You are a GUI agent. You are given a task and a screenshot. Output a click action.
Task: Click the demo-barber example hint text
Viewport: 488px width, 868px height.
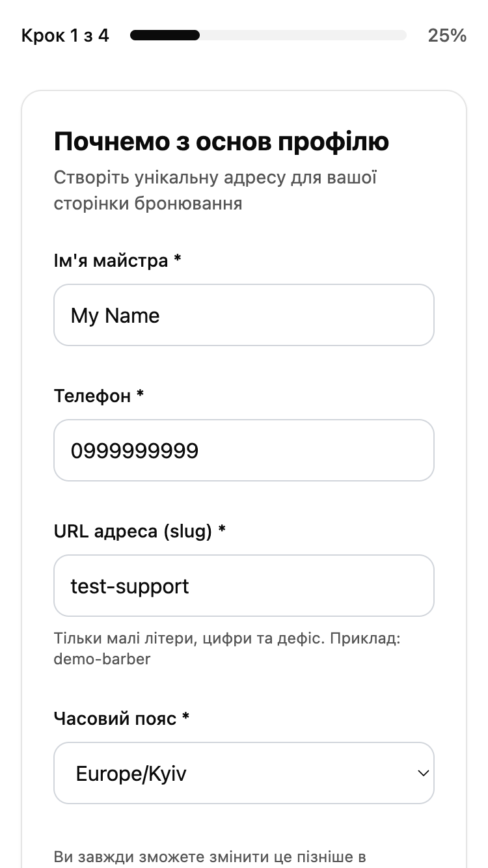102,658
